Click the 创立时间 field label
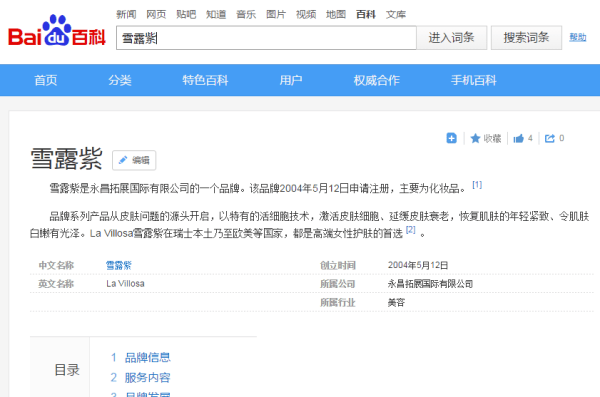 338,265
